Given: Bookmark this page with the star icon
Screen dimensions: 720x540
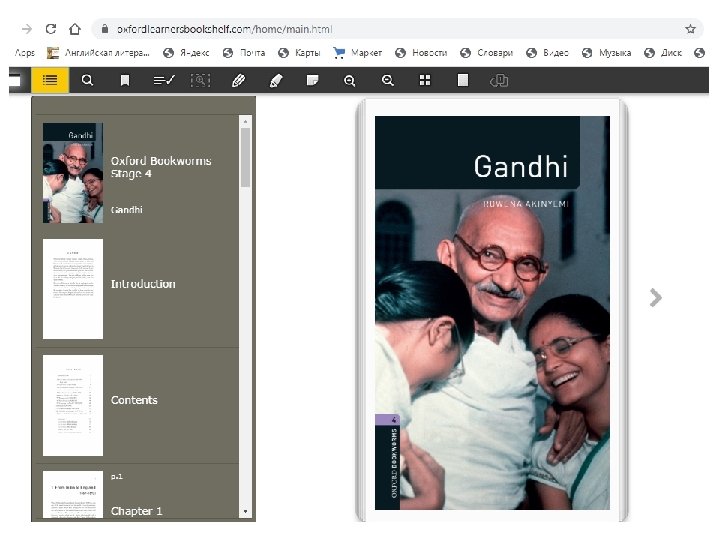Looking at the screenshot, I should tap(690, 29).
